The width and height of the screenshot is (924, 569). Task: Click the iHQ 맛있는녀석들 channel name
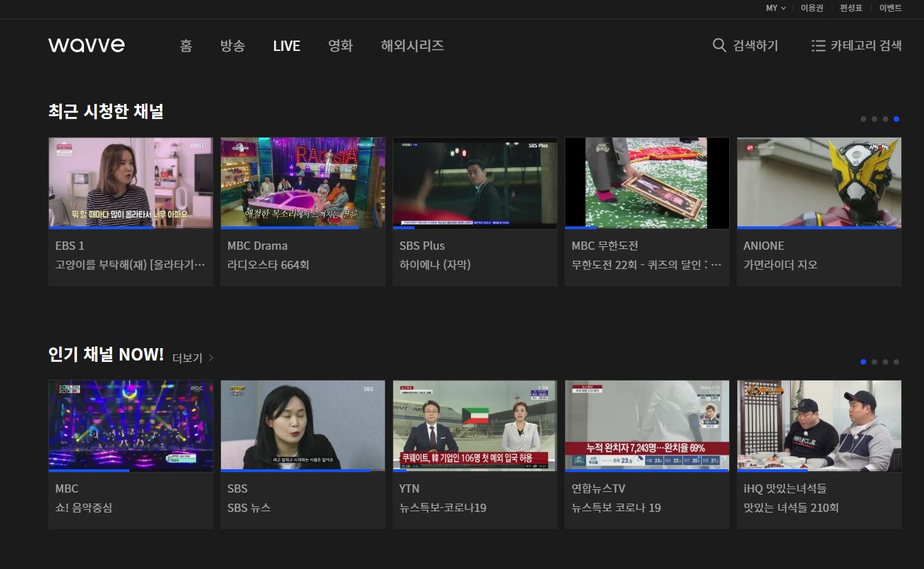[785, 489]
